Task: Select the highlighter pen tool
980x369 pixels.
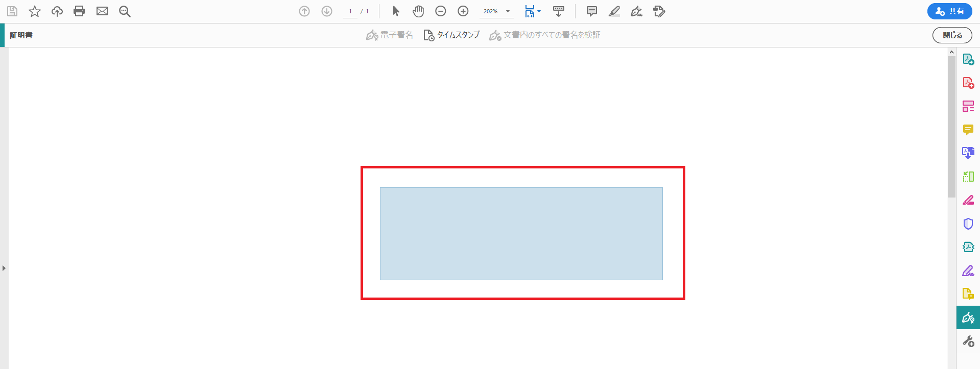Action: (x=614, y=11)
